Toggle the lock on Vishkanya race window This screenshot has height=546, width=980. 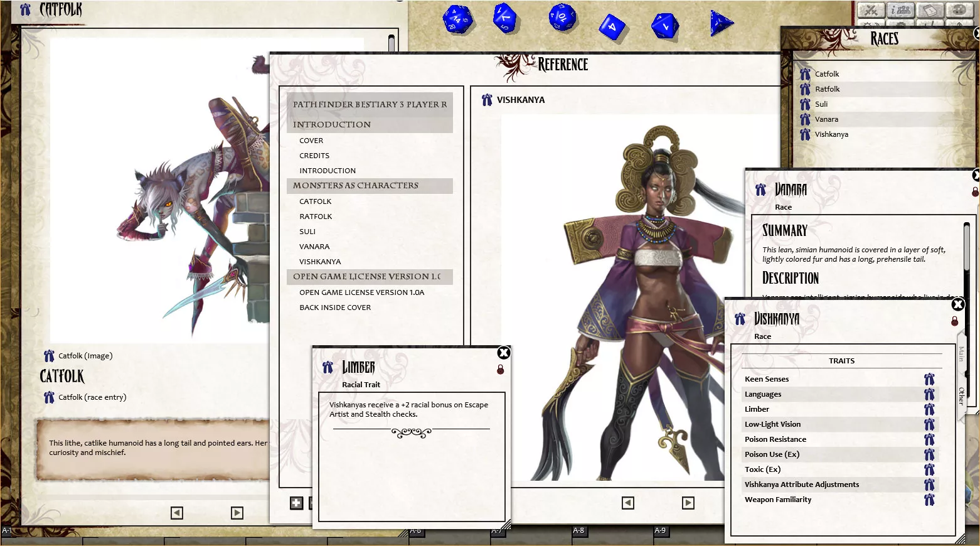click(955, 321)
